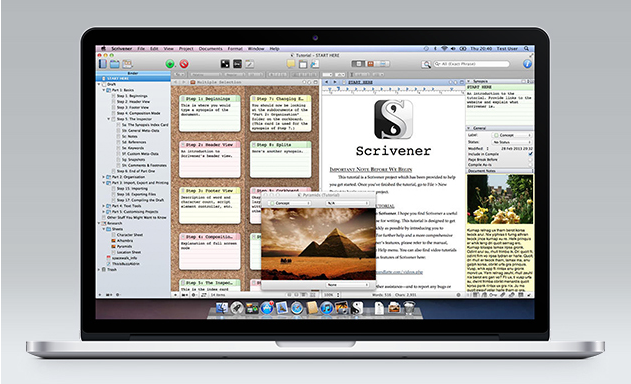This screenshot has height=384, width=631.
Task: Click the binder footer gear icon
Action: pos(118,295)
